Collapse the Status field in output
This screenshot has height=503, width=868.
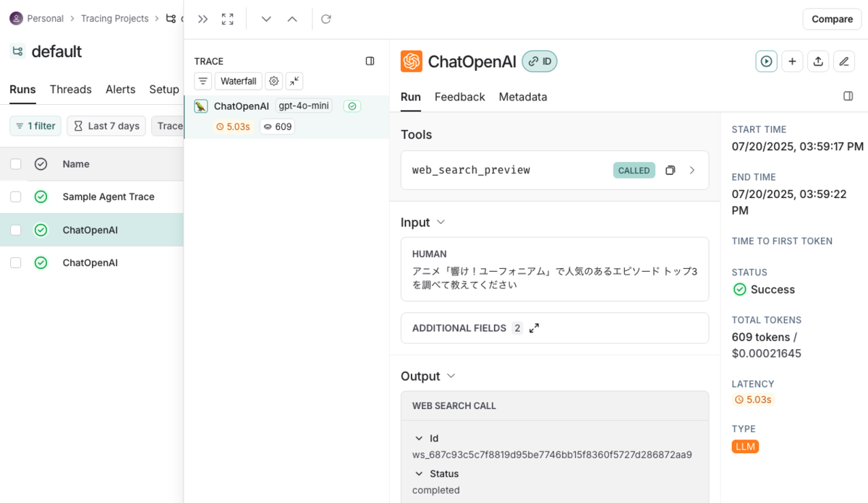419,473
